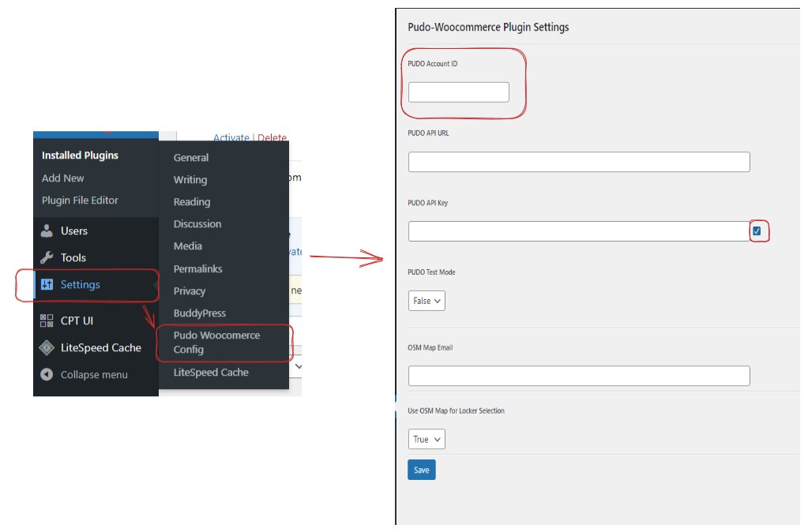
Task: Select Media in Settings submenu
Action: [187, 246]
